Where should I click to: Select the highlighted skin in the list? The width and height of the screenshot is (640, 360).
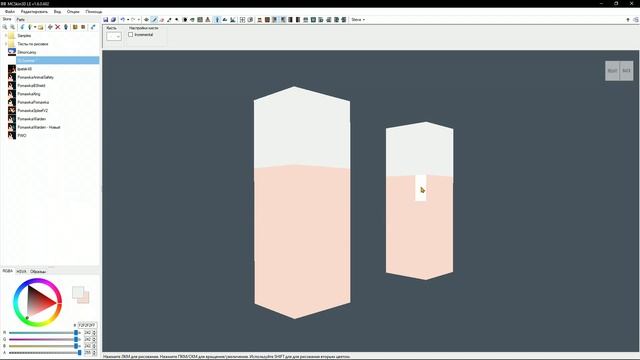[58, 60]
